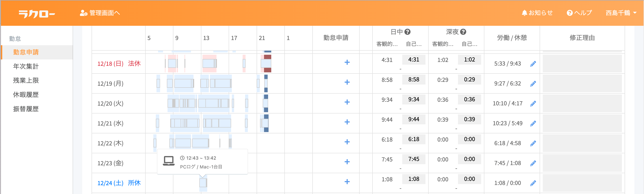This screenshot has width=644, height=194.
Task: Edit work hours for 12/20 row
Action: click(x=533, y=104)
